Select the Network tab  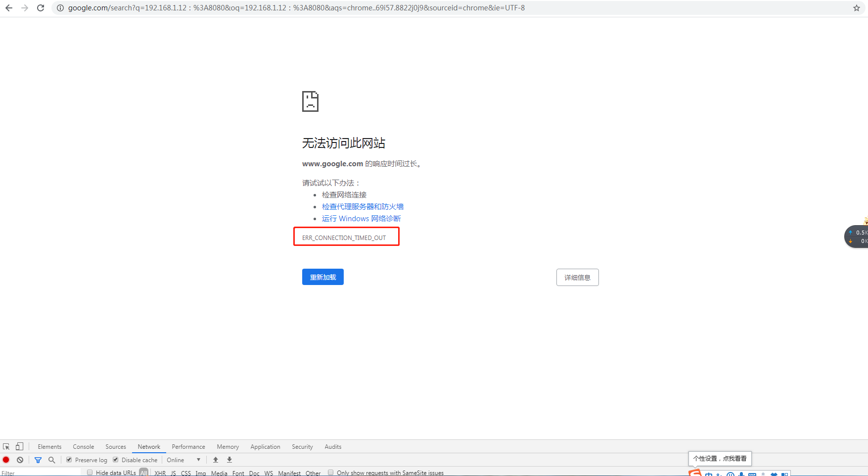click(x=149, y=447)
